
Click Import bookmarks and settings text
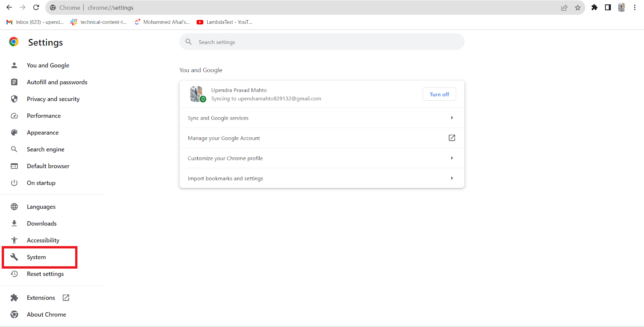point(225,178)
